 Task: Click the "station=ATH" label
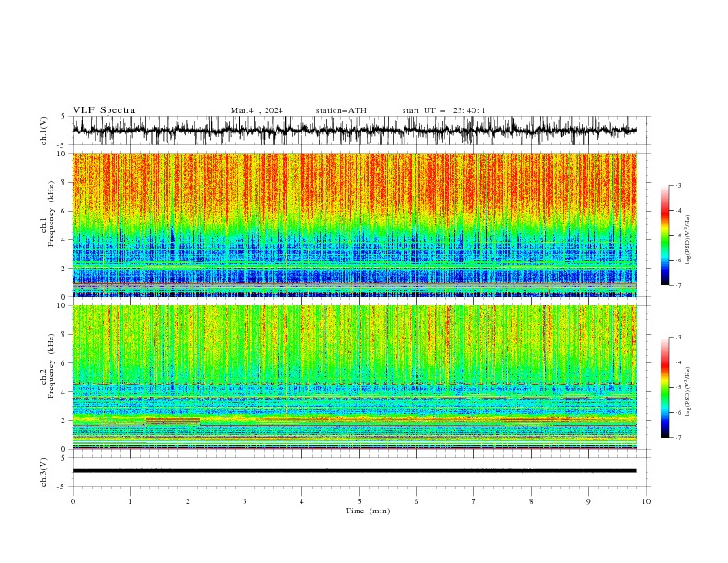(341, 110)
